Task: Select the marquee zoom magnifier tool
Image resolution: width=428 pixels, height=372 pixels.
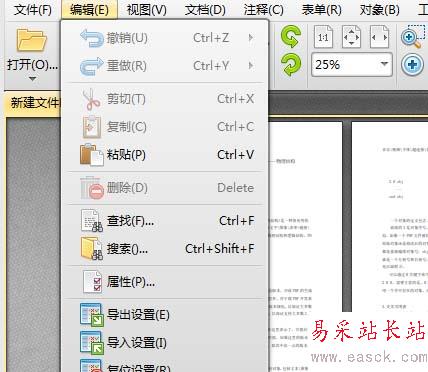Action: (413, 37)
